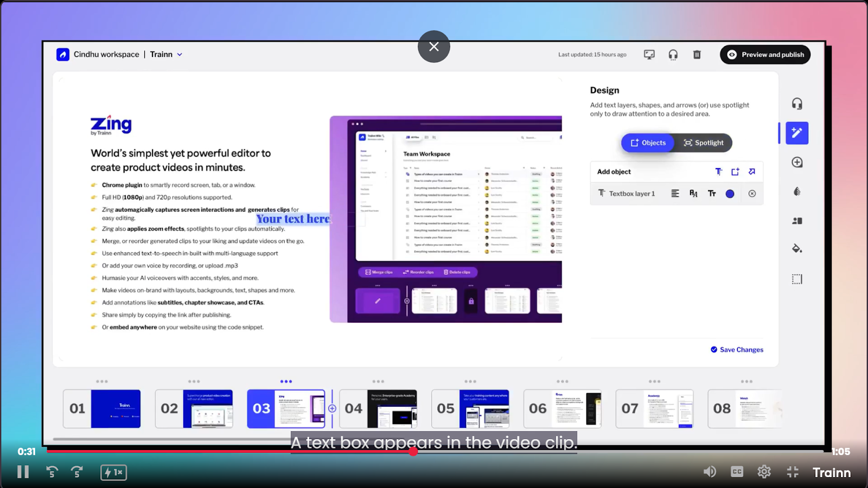The height and width of the screenshot is (488, 868).
Task: Click the headphones icon in top bar
Action: pyautogui.click(x=673, y=54)
